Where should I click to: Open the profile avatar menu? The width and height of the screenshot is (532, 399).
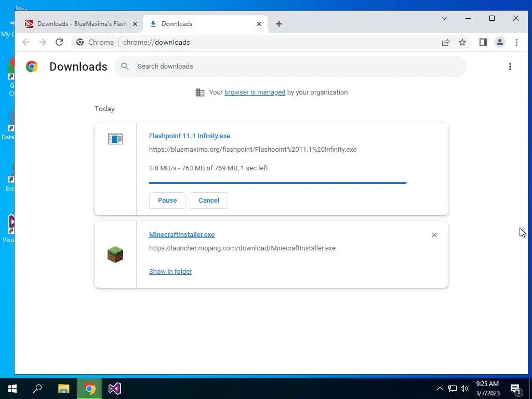499,42
